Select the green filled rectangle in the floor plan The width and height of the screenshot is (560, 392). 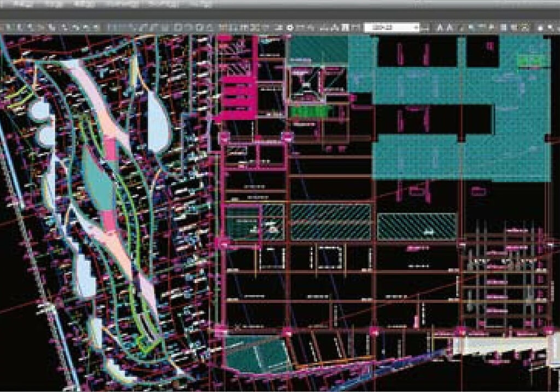(x=311, y=112)
